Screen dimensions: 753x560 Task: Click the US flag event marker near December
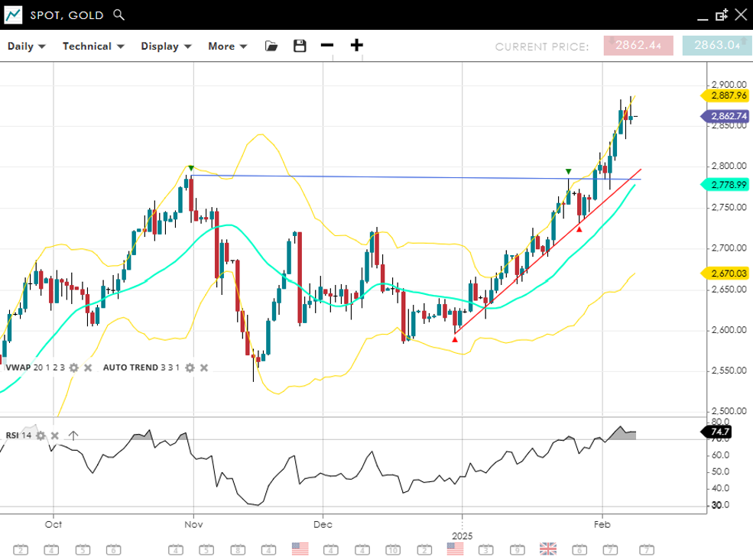[300, 549]
